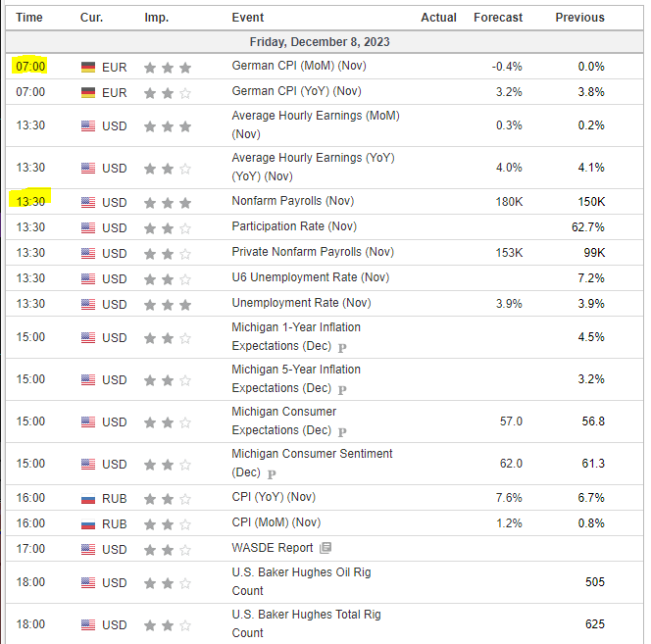Click the Friday, December 8, 2023 date row
This screenshot has width=651, height=644.
click(x=320, y=42)
